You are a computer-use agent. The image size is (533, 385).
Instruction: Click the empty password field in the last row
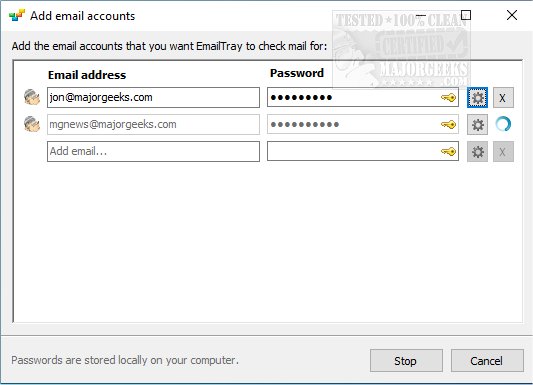tap(363, 151)
